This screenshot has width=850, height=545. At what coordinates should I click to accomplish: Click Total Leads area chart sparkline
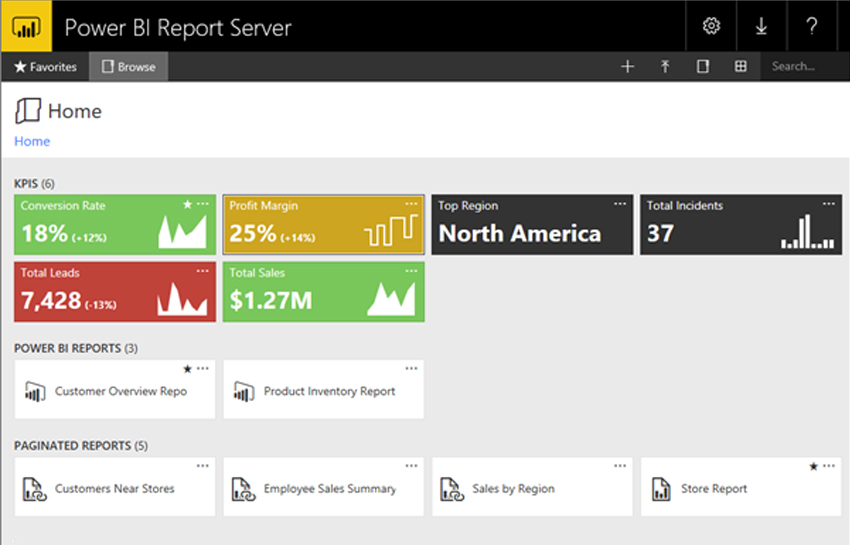point(182,299)
